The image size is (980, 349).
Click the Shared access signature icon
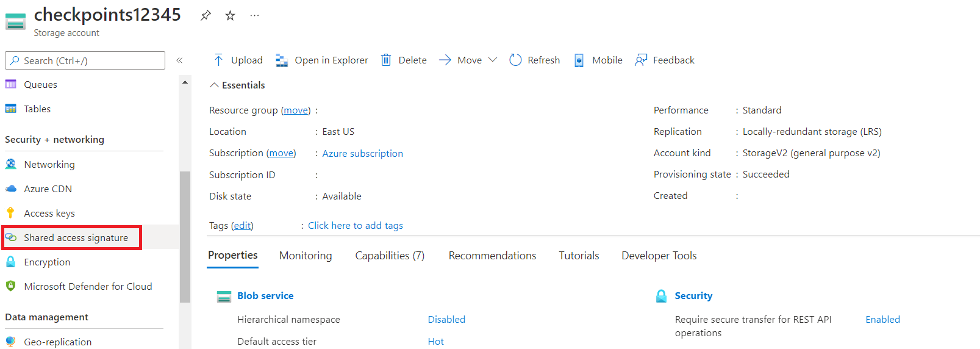[11, 237]
